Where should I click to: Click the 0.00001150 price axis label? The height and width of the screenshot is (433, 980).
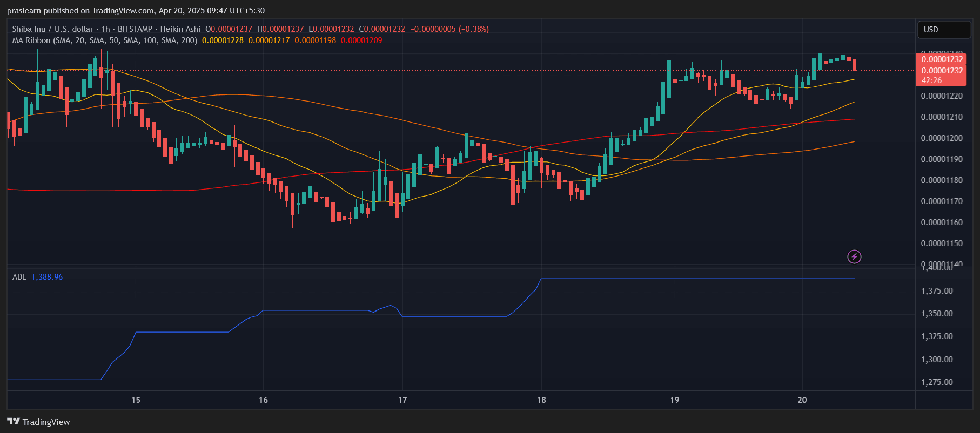coord(942,243)
